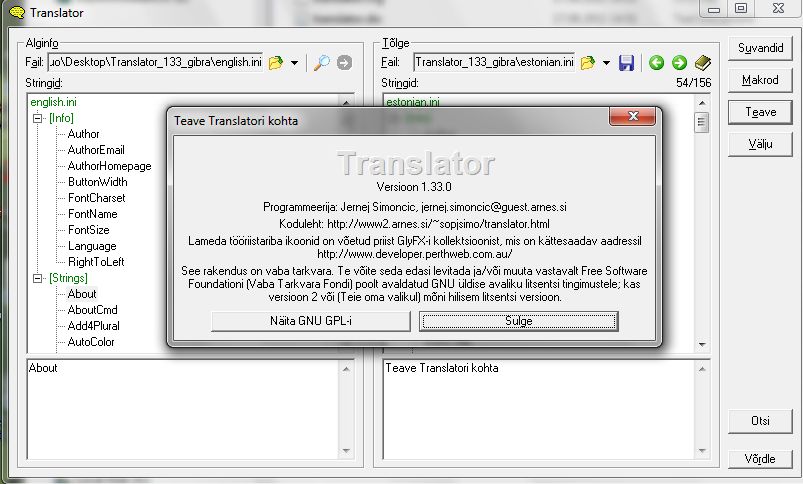Click english.ini root node in tree
The image size is (803, 484).
coord(54,102)
